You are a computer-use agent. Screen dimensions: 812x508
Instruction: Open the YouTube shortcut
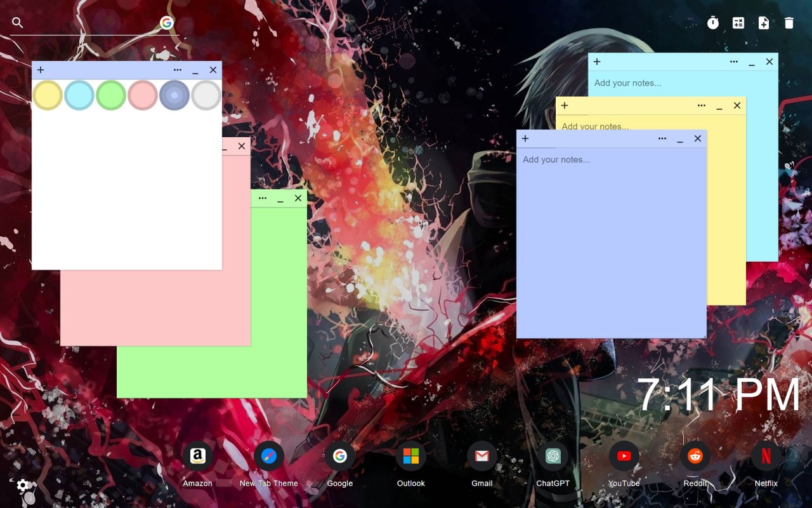[x=624, y=456]
